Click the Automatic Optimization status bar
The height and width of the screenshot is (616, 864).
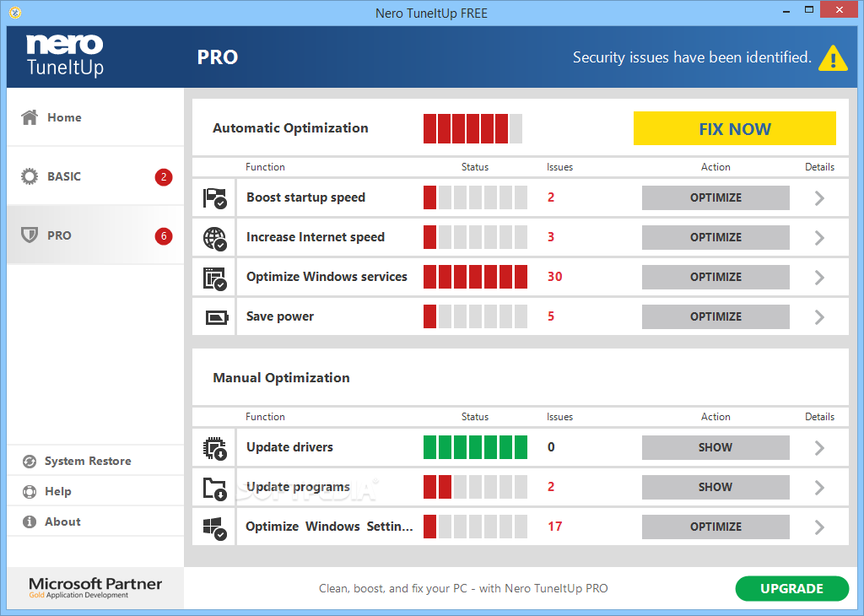click(x=472, y=128)
